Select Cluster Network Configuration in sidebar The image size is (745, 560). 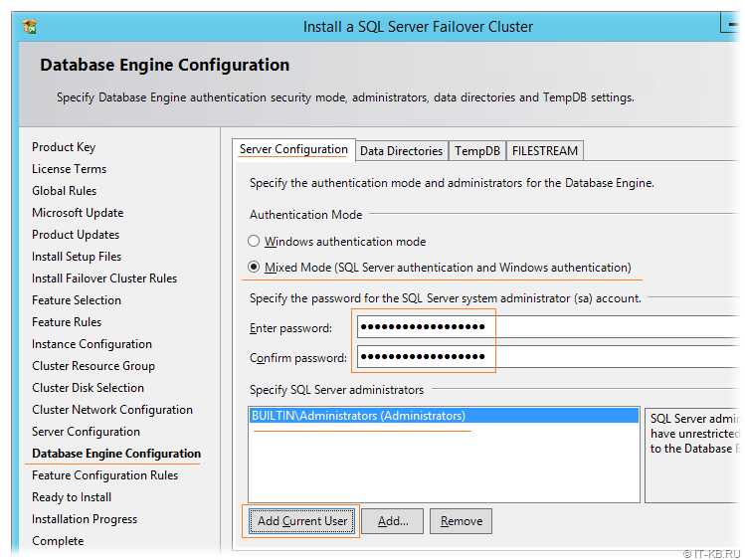click(112, 410)
